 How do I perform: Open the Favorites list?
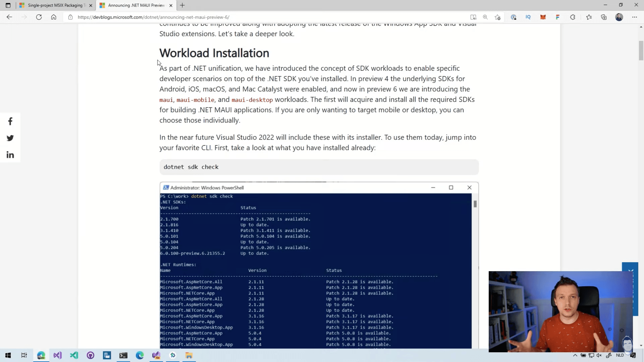(589, 17)
